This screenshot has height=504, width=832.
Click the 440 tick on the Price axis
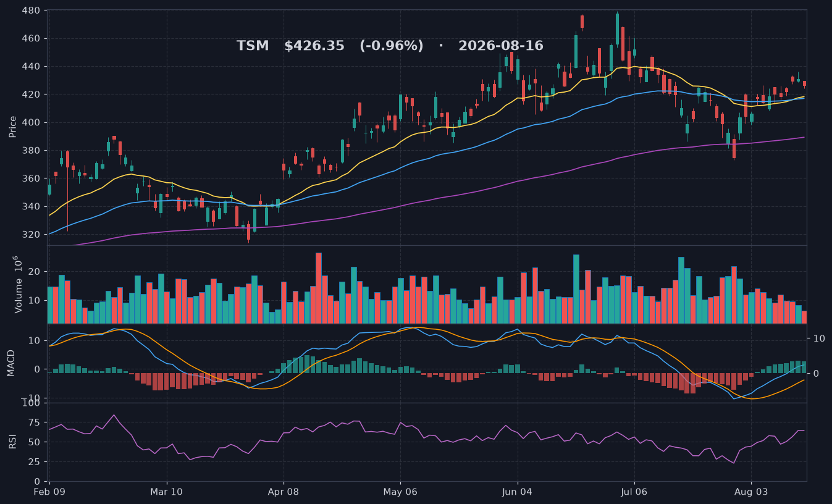tap(31, 67)
